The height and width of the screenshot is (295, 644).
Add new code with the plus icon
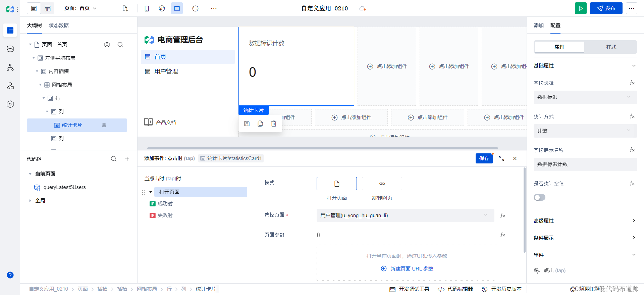coord(127,159)
